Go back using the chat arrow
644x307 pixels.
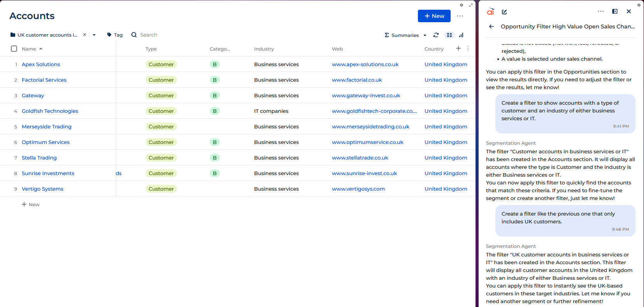pos(491,26)
